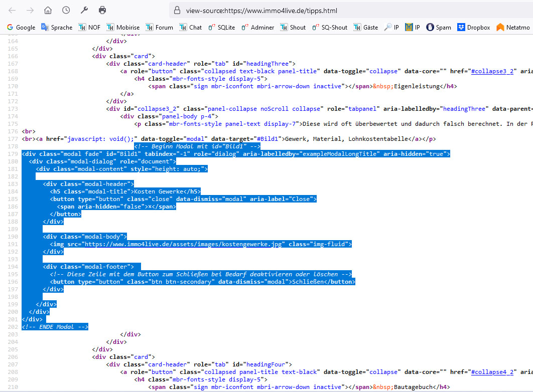Open the Dropbox bookmark
This screenshot has height=392, width=533.
pos(473,28)
